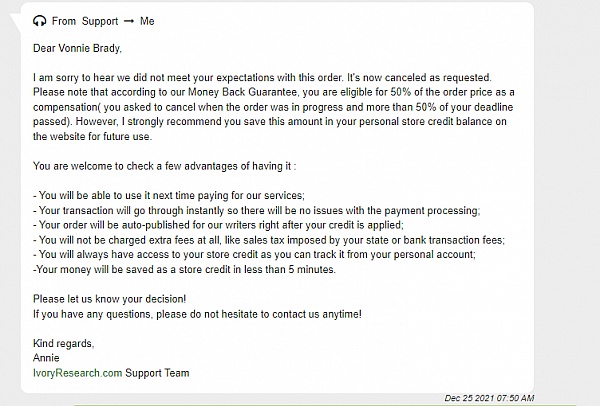Viewport: 600px width, 406px height.
Task: Click the bullet about next time paying
Action: click(x=169, y=196)
